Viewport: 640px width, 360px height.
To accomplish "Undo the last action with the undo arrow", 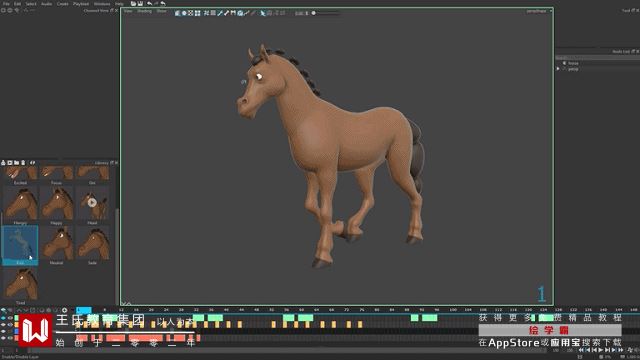I will click(149, 4).
